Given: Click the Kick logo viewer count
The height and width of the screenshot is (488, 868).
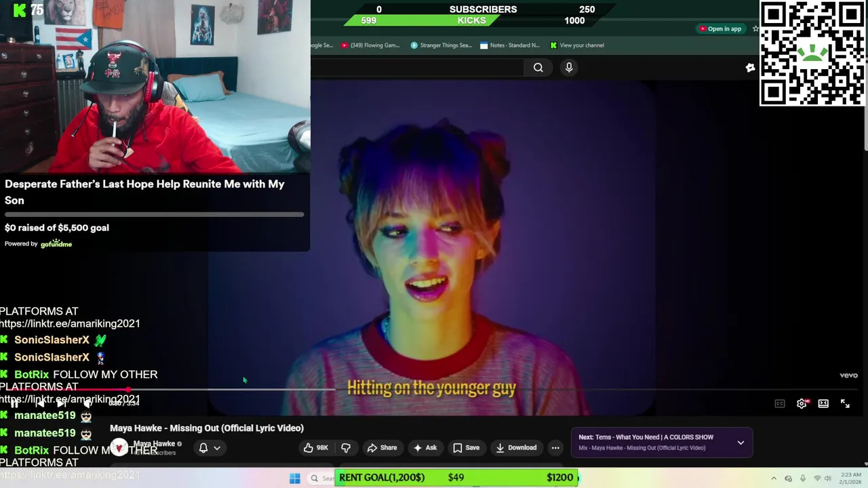Looking at the screenshot, I should pos(28,10).
